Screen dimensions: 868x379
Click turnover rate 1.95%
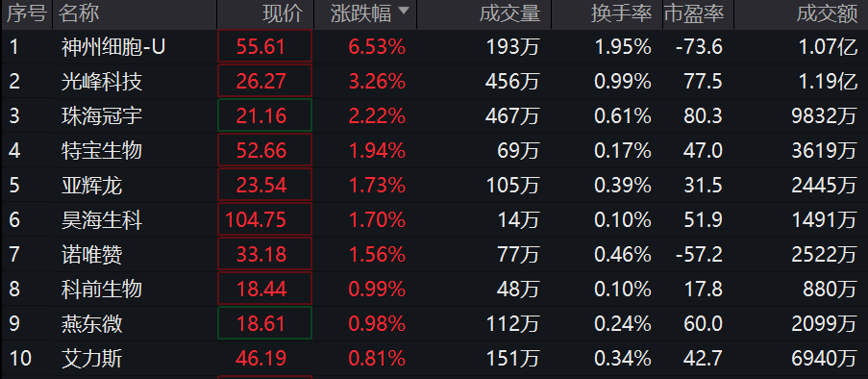(623, 47)
